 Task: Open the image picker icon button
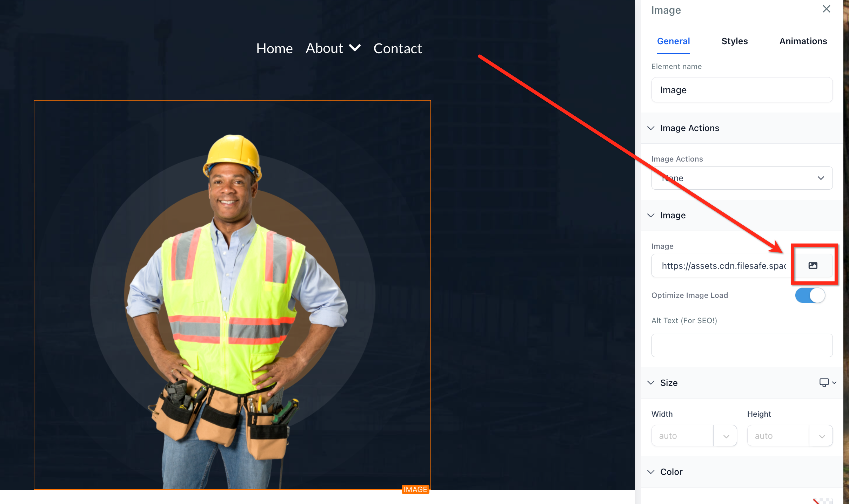click(813, 266)
